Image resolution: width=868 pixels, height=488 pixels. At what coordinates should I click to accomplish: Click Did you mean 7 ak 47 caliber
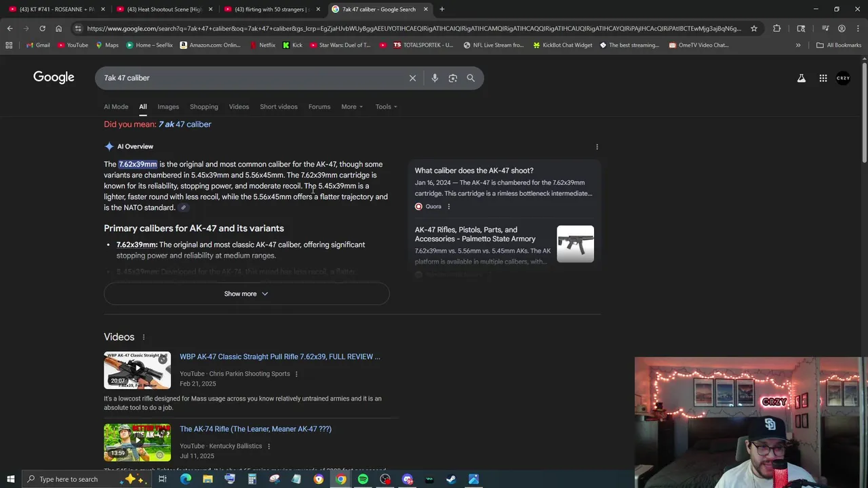tap(184, 125)
